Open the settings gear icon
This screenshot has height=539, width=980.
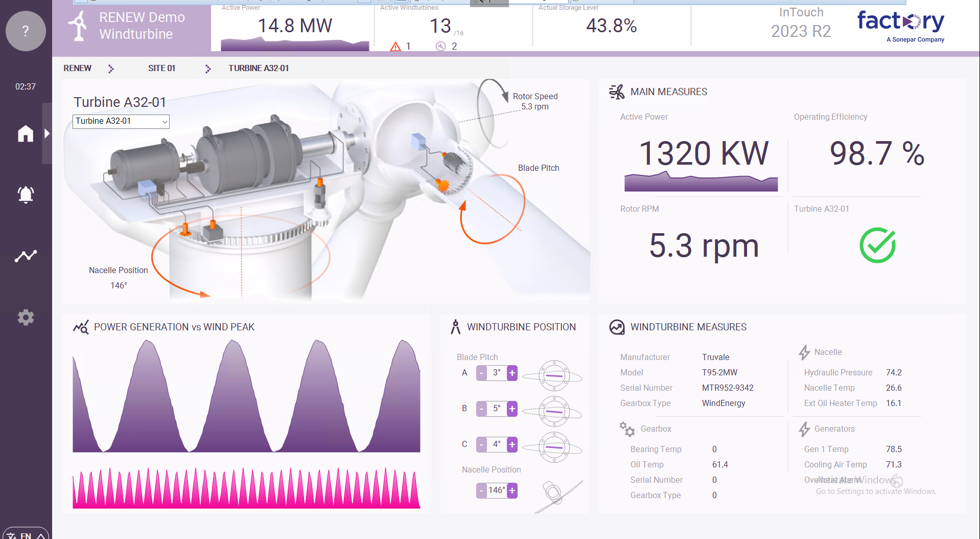pos(26,317)
